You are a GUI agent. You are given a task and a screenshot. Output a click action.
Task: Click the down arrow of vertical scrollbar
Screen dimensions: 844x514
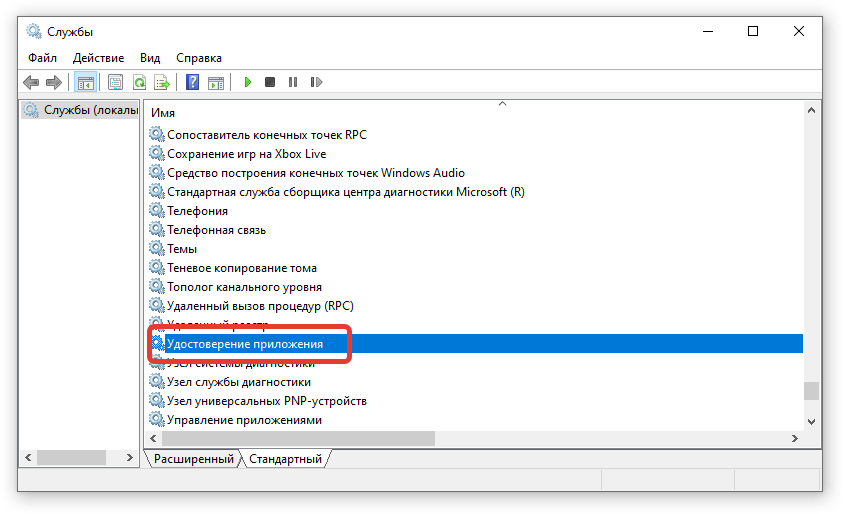pos(811,421)
